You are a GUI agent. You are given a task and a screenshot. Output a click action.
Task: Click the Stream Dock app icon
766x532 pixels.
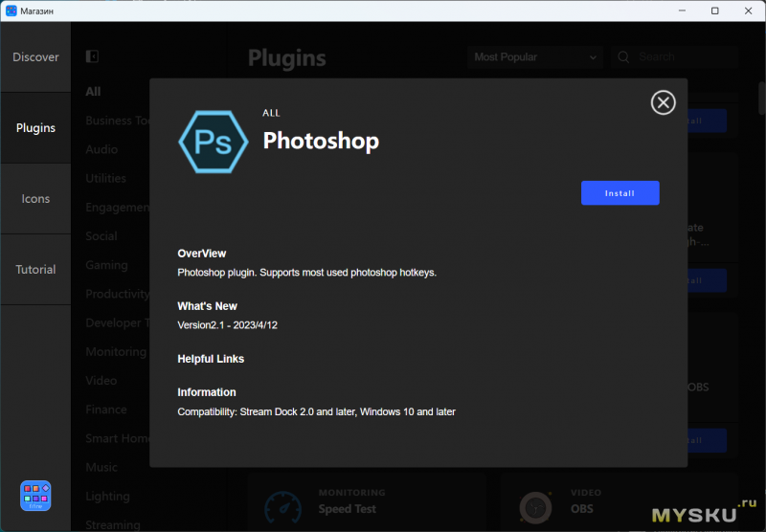35,496
